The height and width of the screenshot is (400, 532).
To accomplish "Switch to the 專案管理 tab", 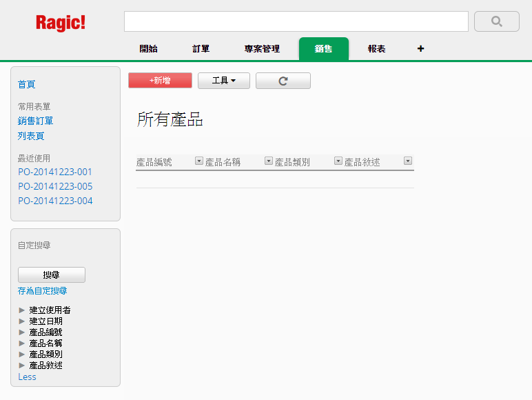I will click(x=262, y=49).
